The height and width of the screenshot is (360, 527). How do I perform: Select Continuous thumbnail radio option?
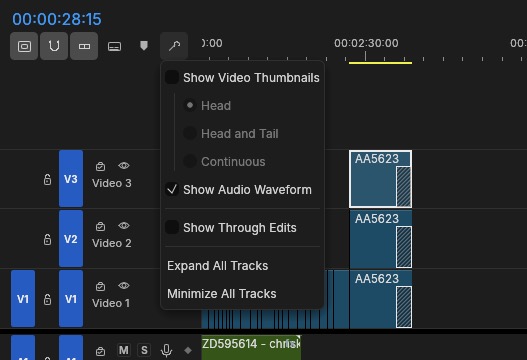click(190, 161)
